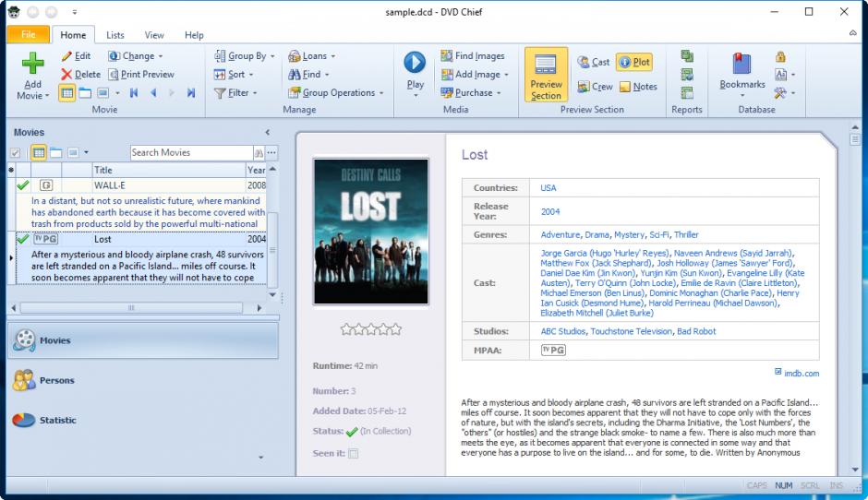
Task: Select the WALL-E row in movie list
Action: (141, 185)
